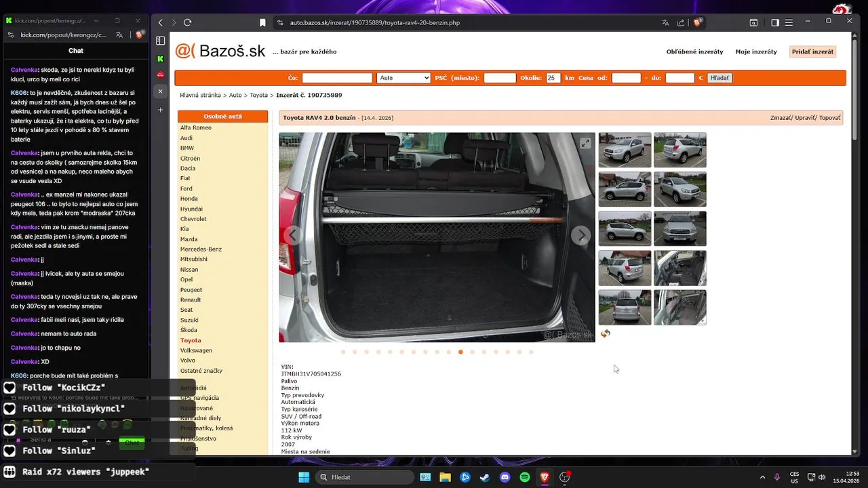Open File Explorer from taskbar
The width and height of the screenshot is (868, 488).
(445, 477)
